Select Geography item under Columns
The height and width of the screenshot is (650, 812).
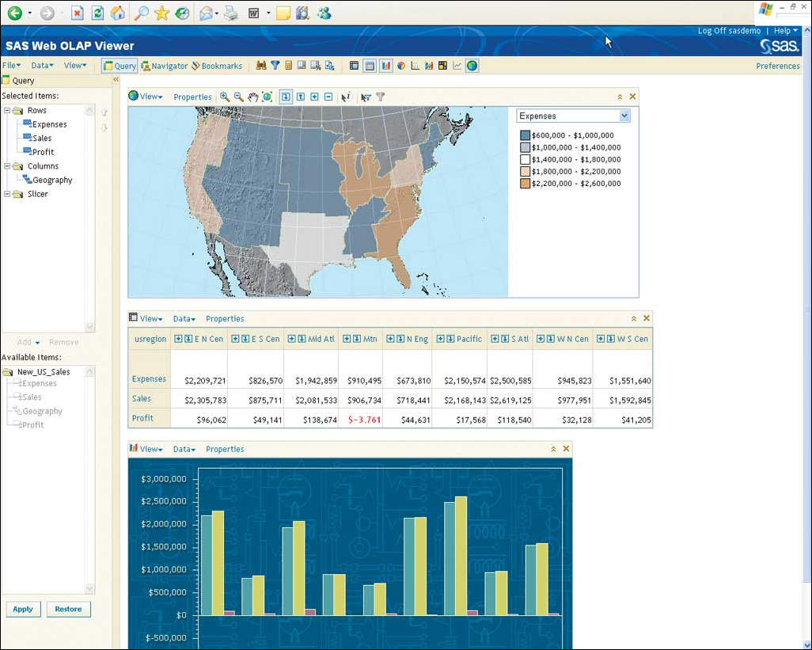52,180
